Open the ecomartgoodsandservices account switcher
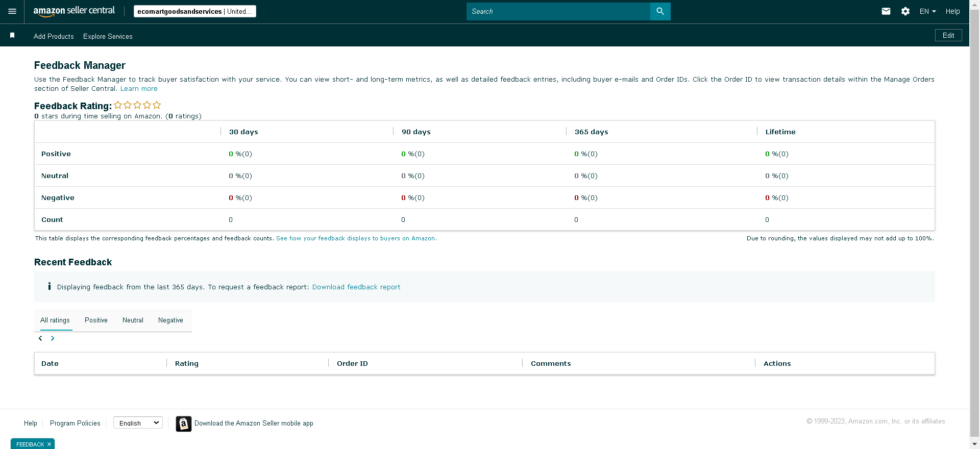This screenshot has width=980, height=449. coord(195,11)
